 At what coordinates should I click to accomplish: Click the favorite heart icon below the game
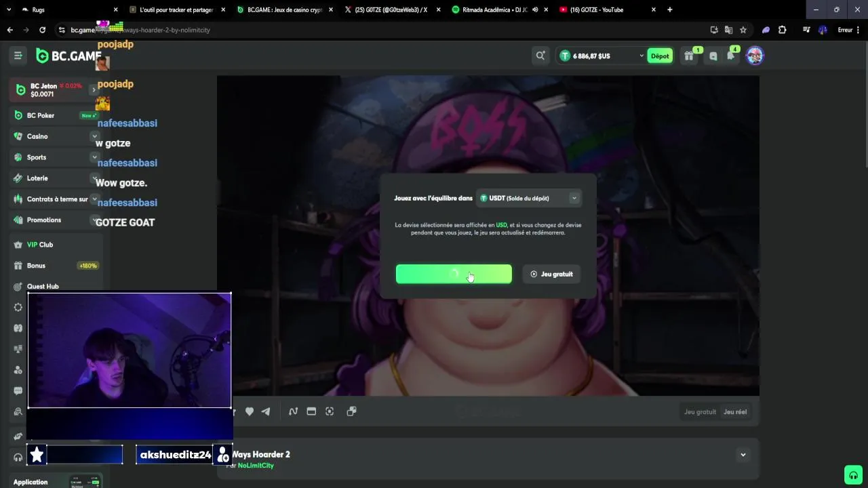250,411
